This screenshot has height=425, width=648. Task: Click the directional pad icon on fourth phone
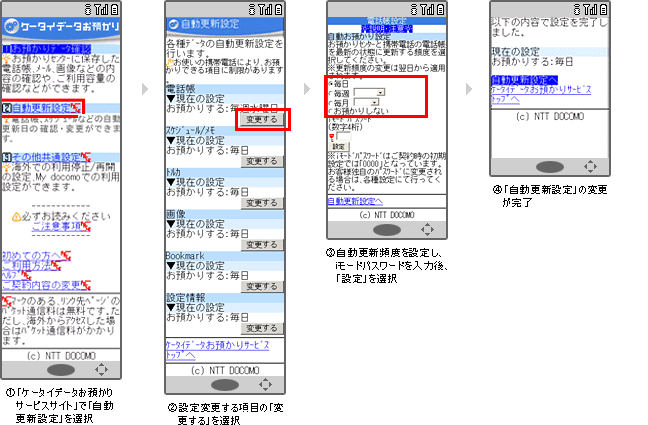[590, 167]
